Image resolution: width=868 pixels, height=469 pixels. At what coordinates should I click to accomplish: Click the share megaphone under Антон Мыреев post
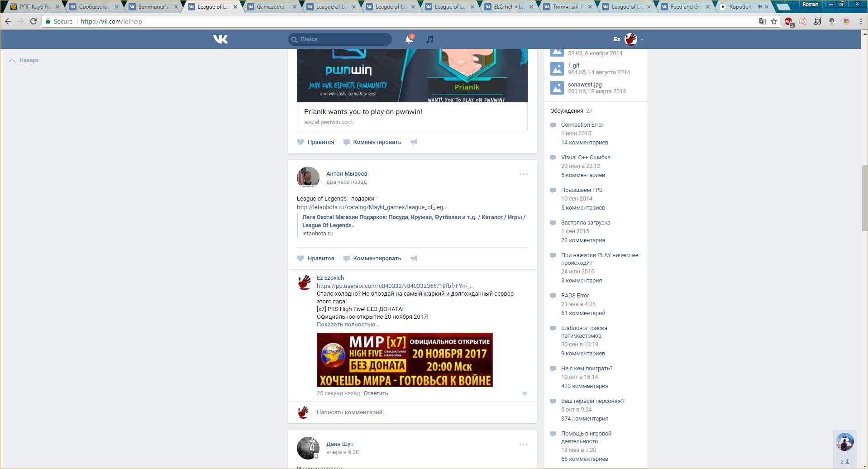pyautogui.click(x=414, y=258)
